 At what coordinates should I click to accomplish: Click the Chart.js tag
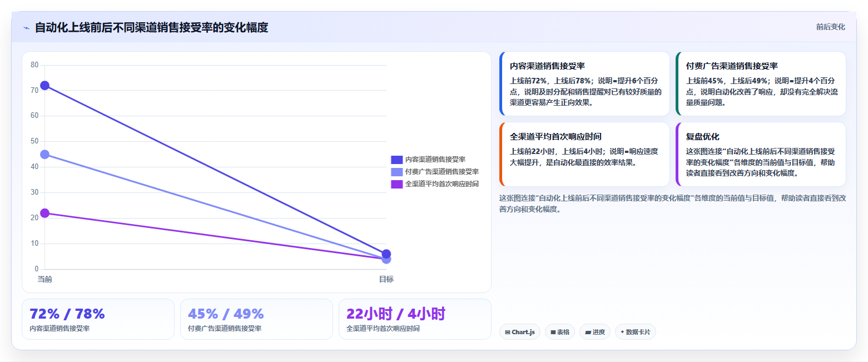click(519, 332)
